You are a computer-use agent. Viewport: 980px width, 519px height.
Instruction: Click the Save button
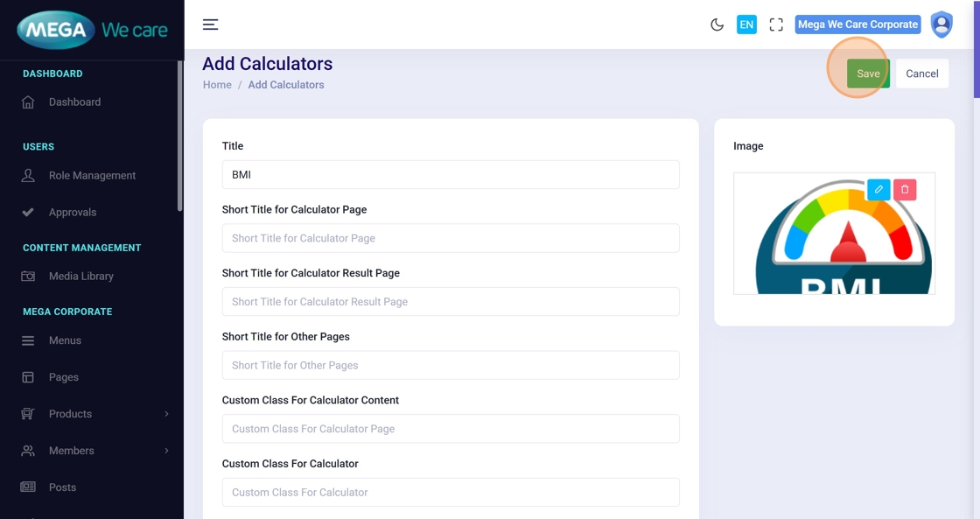pyautogui.click(x=867, y=74)
